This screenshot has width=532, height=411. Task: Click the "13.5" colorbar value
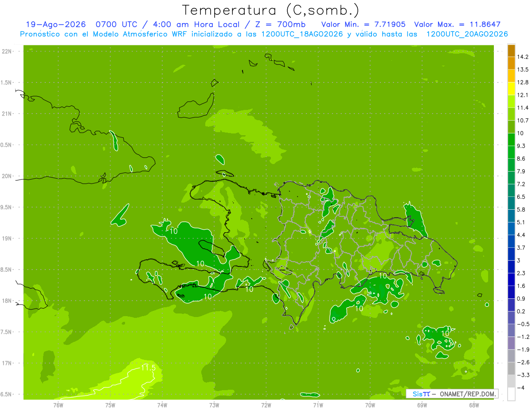point(523,70)
